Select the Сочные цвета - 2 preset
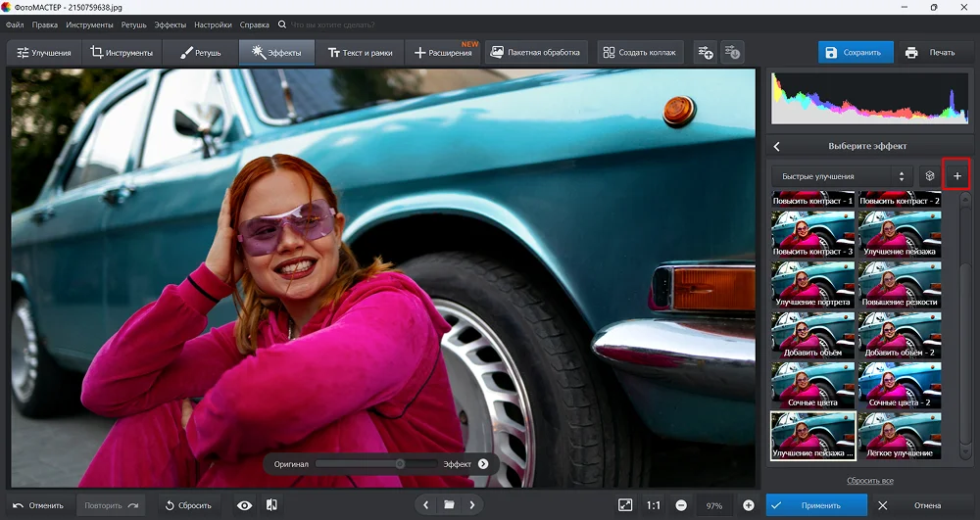This screenshot has height=520, width=980. click(900, 385)
